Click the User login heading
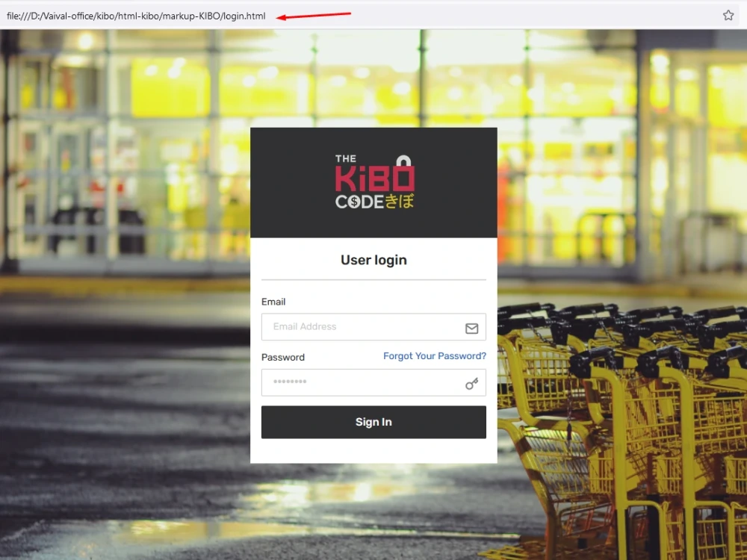 373,260
